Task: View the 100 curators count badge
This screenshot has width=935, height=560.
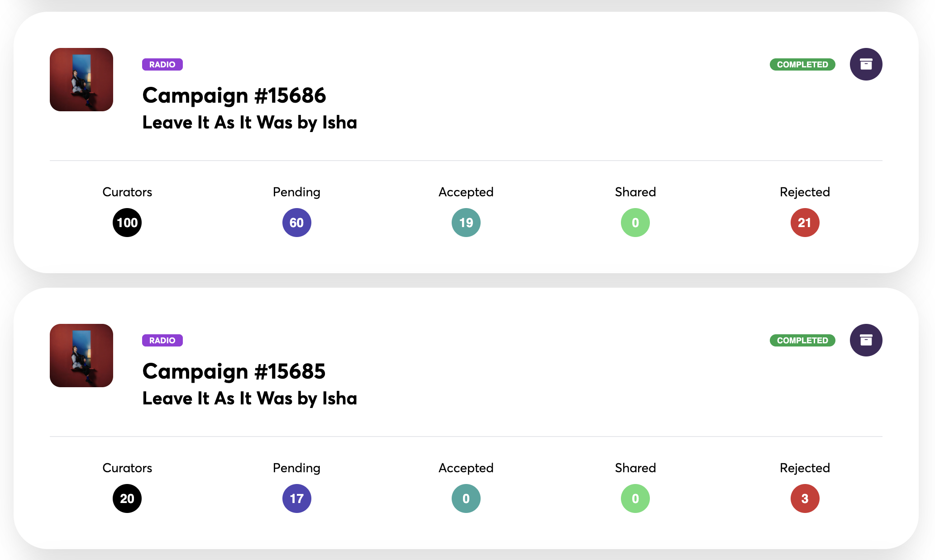Action: pyautogui.click(x=127, y=223)
